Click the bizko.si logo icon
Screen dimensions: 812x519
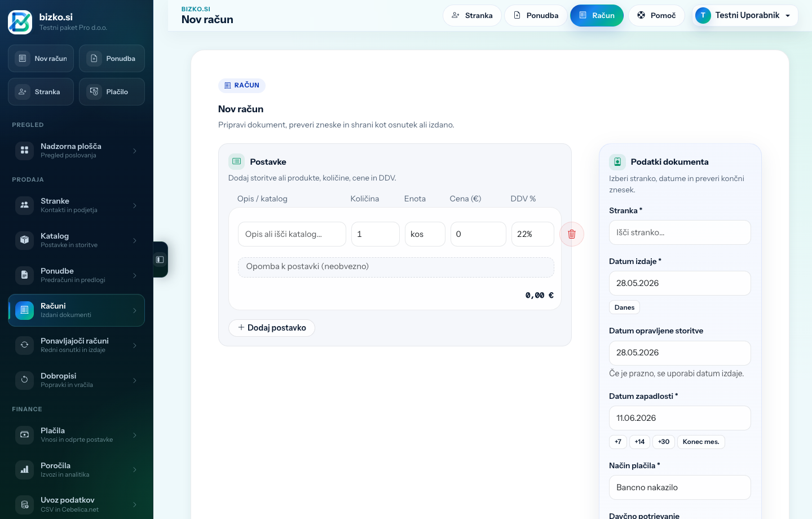tap(20, 22)
